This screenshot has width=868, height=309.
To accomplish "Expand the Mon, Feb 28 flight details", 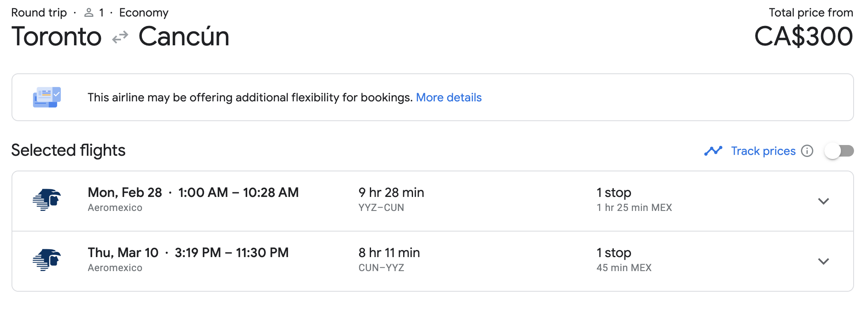I will pyautogui.click(x=823, y=201).
